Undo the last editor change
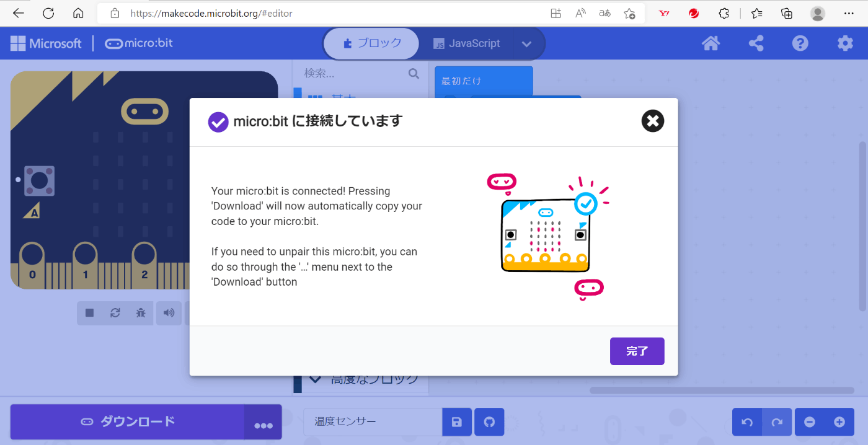Screen dimensions: 868x445 pyautogui.click(x=747, y=422)
